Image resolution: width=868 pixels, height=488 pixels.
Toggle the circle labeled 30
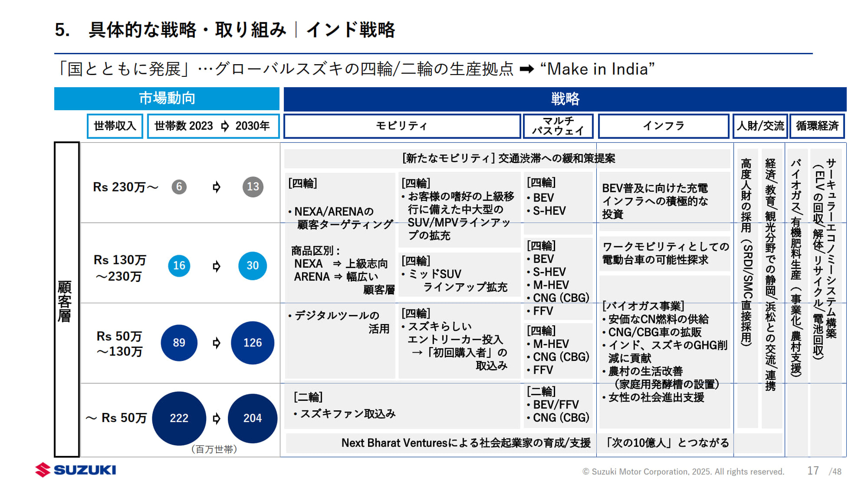coord(252,266)
